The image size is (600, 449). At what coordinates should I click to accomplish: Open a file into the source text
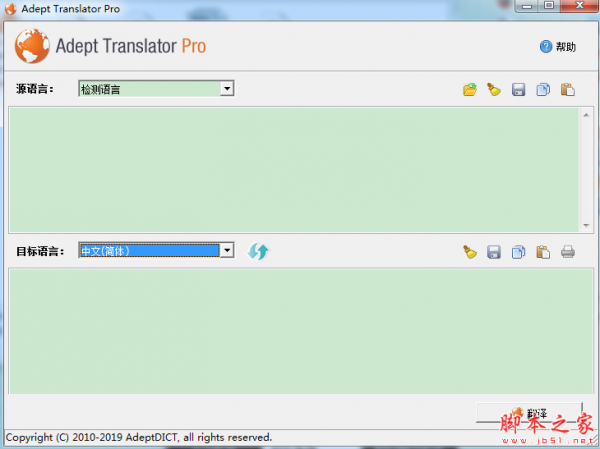[x=470, y=90]
